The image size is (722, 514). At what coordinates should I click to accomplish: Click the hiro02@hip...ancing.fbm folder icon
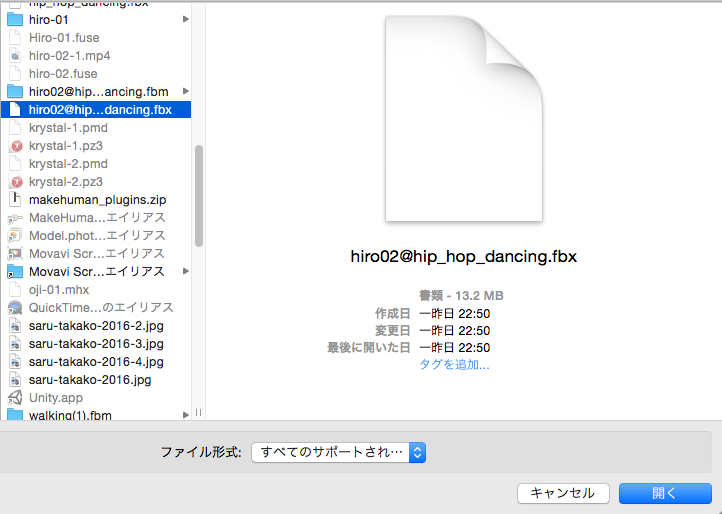tap(15, 92)
